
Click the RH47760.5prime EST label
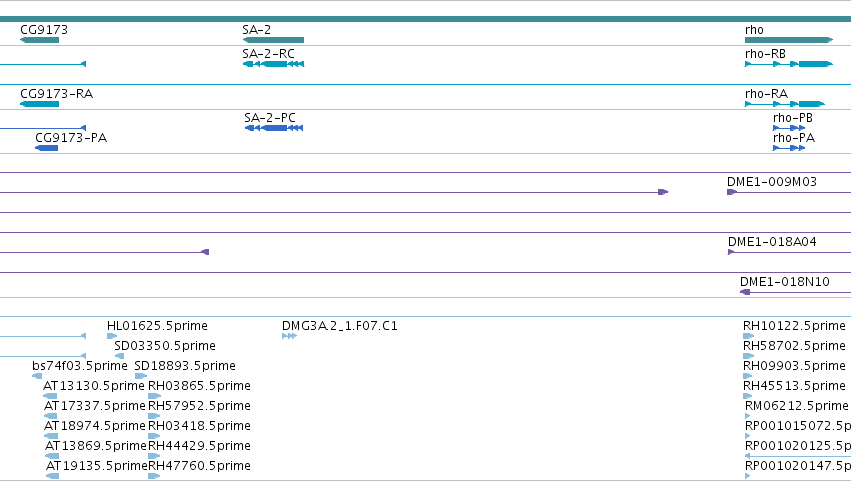click(x=199, y=466)
